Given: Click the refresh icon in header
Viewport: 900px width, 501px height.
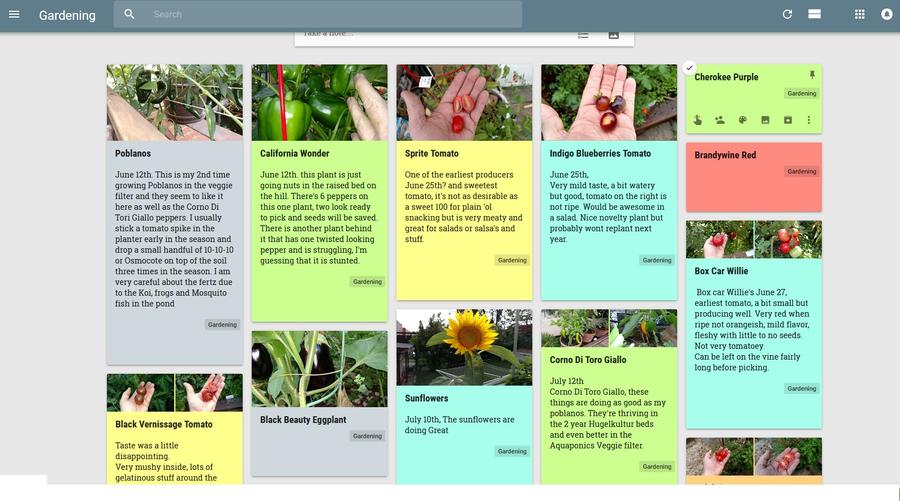Looking at the screenshot, I should coord(787,15).
